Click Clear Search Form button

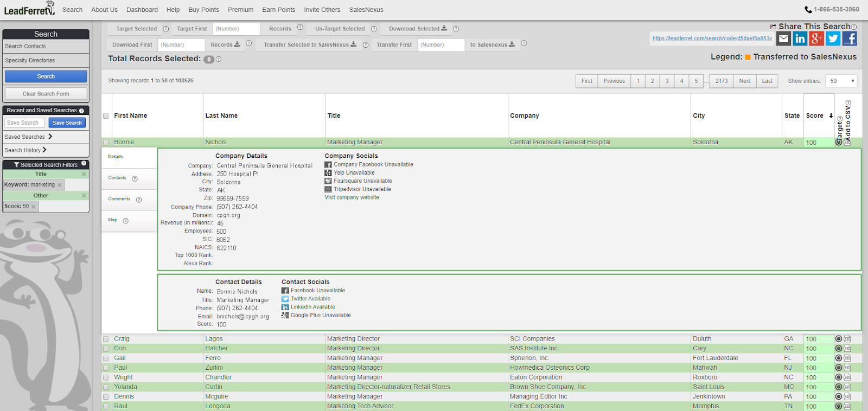point(46,94)
